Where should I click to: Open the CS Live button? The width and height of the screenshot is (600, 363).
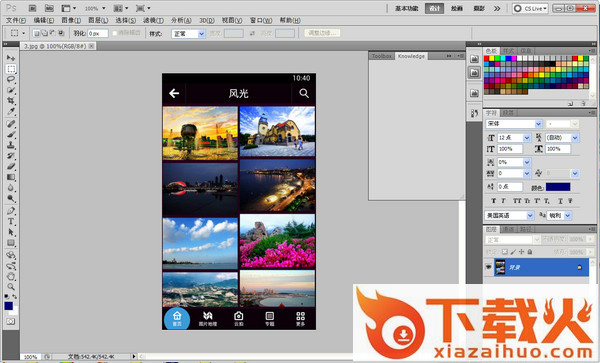(531, 8)
